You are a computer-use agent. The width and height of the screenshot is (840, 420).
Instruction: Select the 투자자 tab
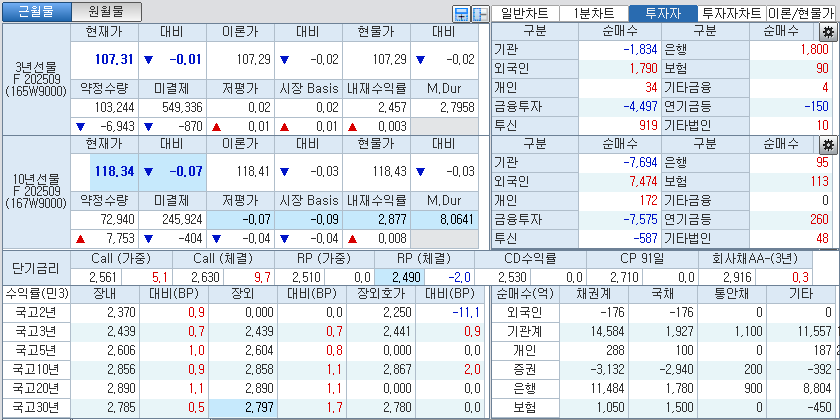point(663,13)
